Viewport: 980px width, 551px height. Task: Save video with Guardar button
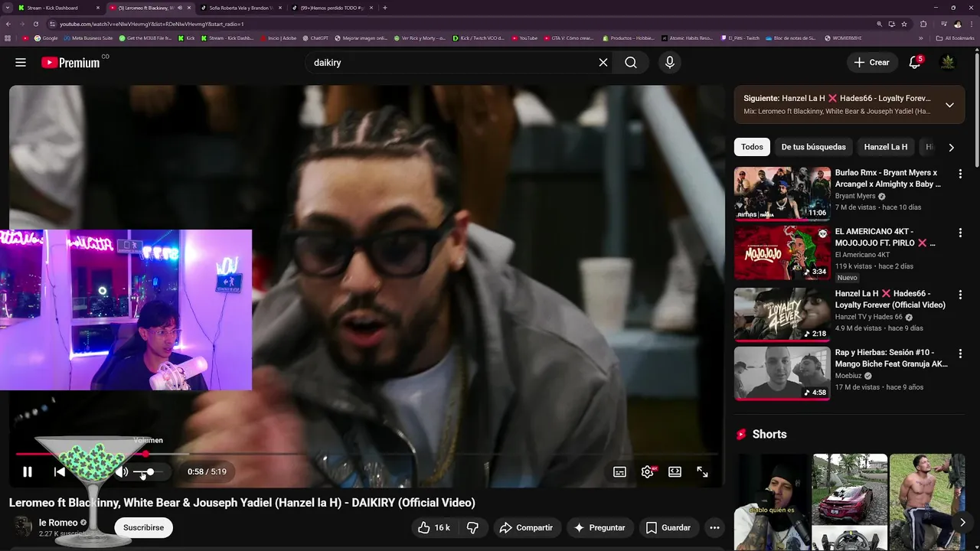coord(668,528)
